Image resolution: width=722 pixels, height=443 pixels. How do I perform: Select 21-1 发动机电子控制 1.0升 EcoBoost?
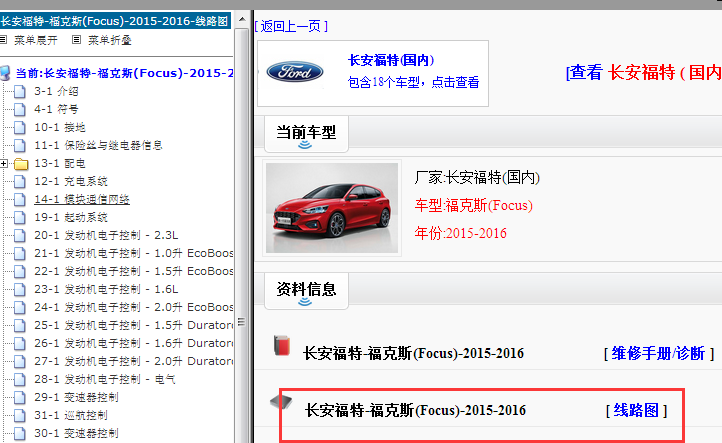point(134,253)
